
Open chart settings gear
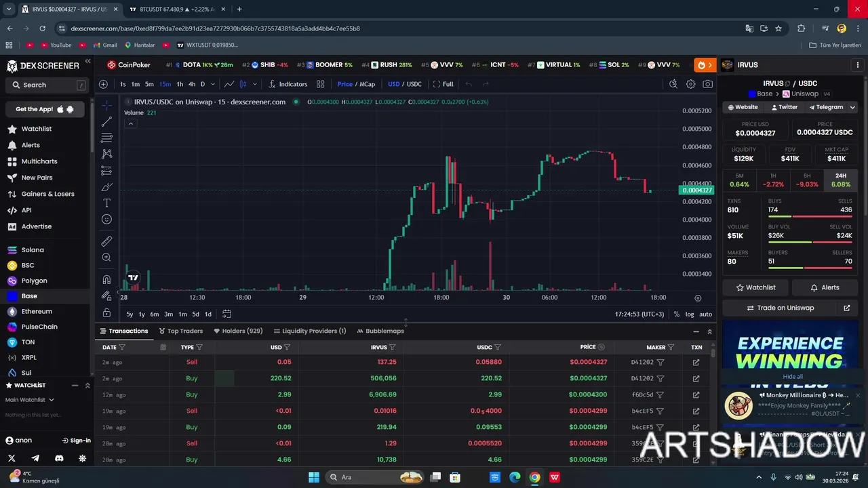tap(690, 84)
